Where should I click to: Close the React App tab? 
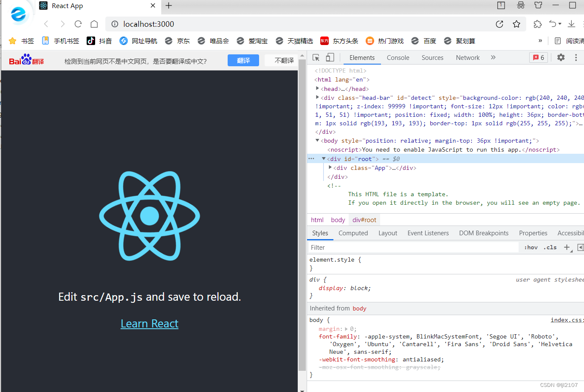[x=153, y=6]
